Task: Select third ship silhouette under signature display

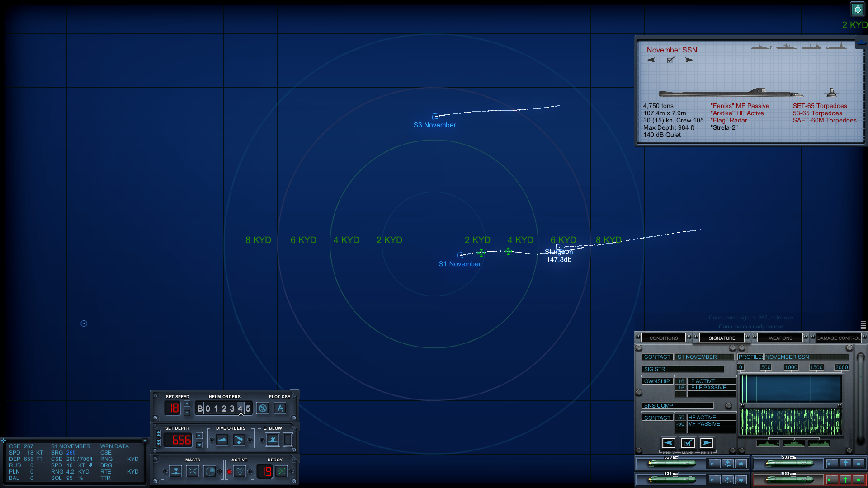Action: [x=819, y=443]
